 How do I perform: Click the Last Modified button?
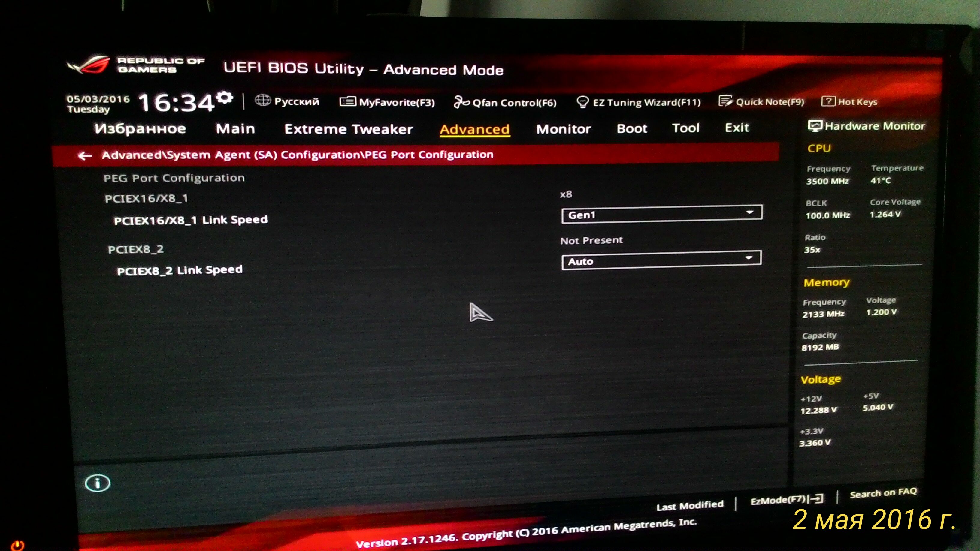tap(689, 506)
